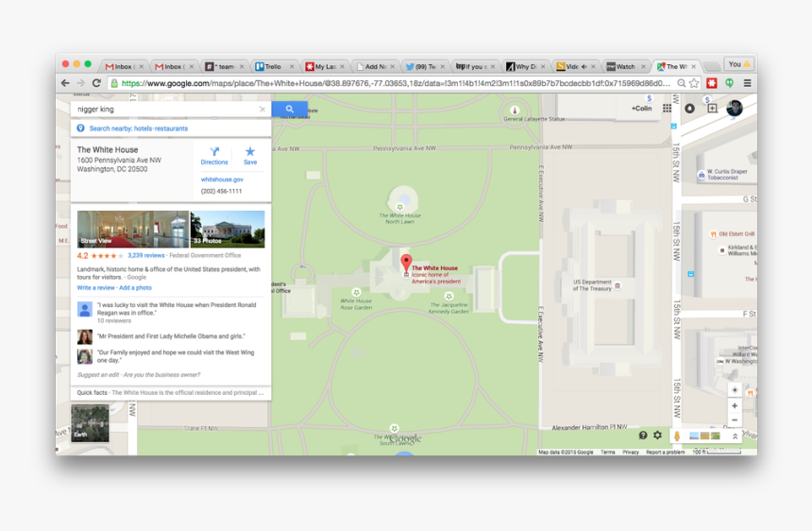
Task: Clear the search box with the X
Action: (x=262, y=110)
